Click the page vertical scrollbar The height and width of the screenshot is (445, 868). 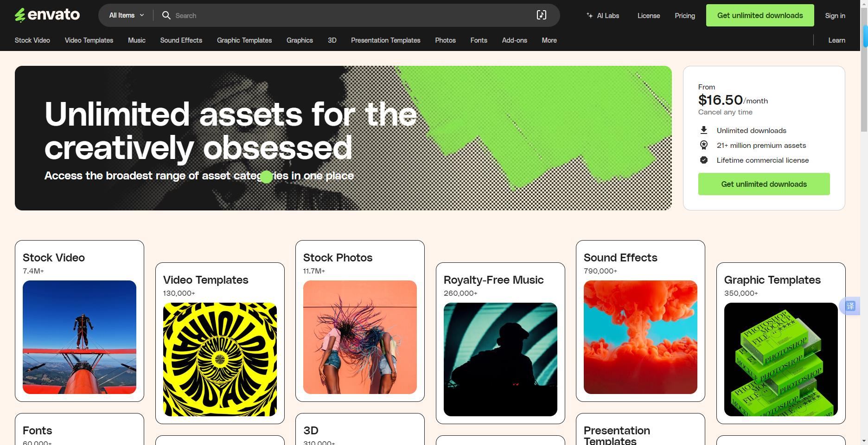865,222
